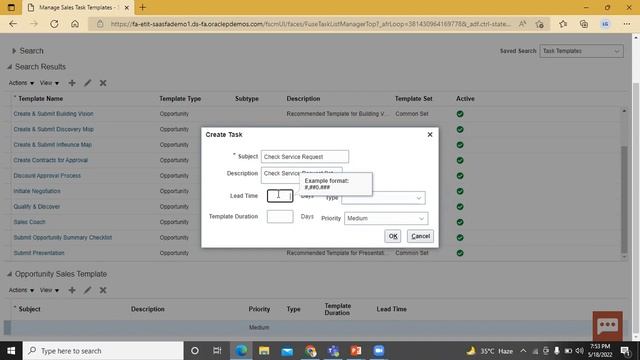This screenshot has height=360, width=640.
Task: Open the Type dropdown in Create Task
Action: coord(383,198)
